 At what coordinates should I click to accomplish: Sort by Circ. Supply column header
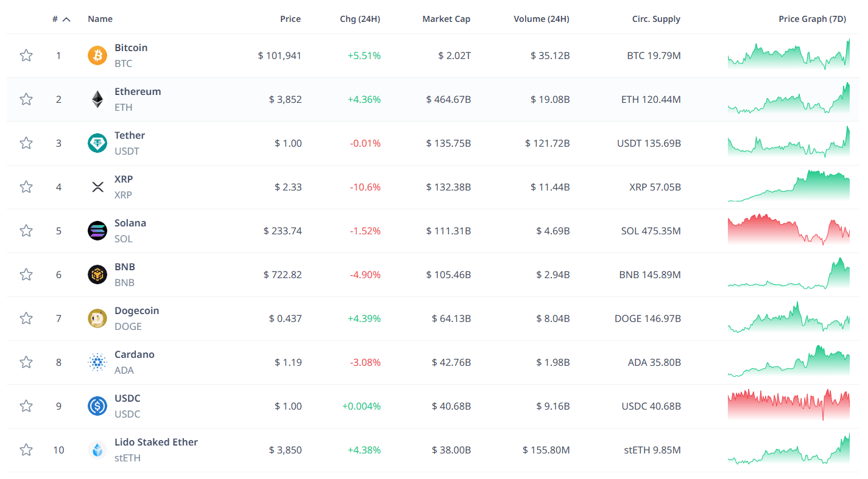tap(656, 19)
